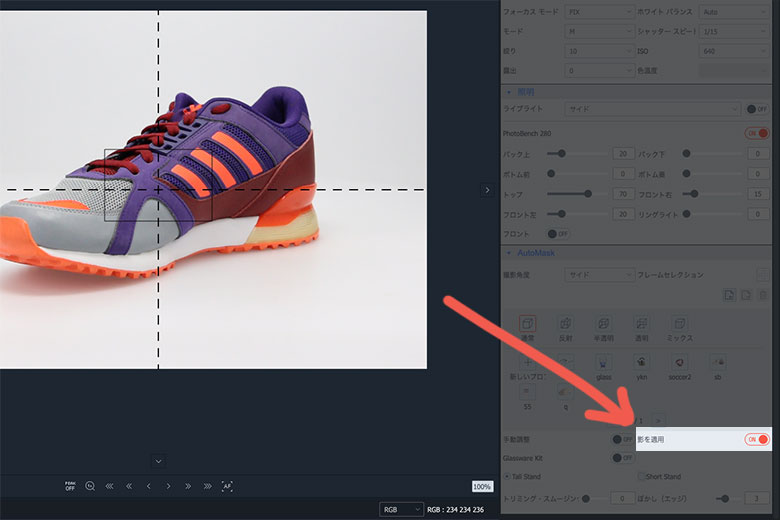The width and height of the screenshot is (780, 520).
Task: Toggle the PEAK OFF focus peaking icon
Action: pyautogui.click(x=70, y=486)
